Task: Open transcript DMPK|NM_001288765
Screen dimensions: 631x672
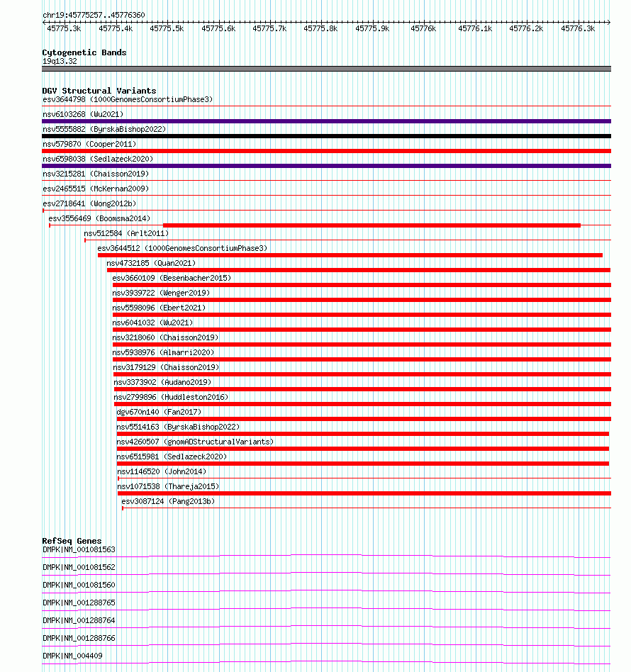Action: click(x=79, y=603)
